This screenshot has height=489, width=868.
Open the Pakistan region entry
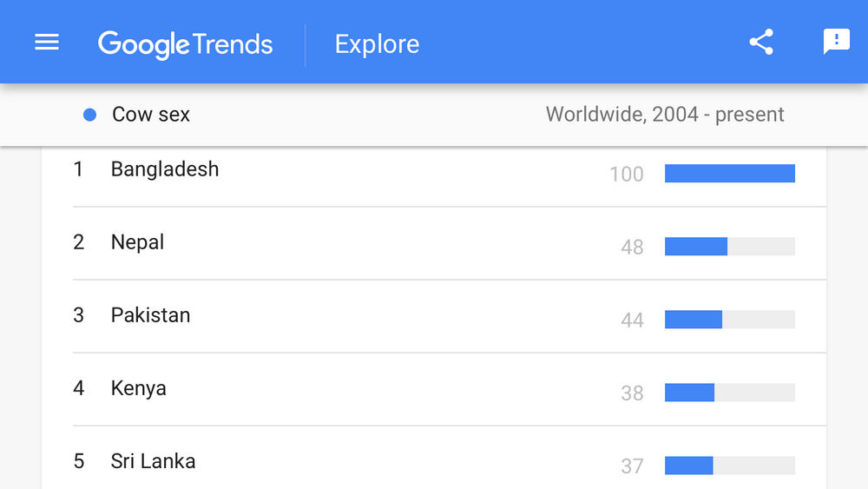150,315
